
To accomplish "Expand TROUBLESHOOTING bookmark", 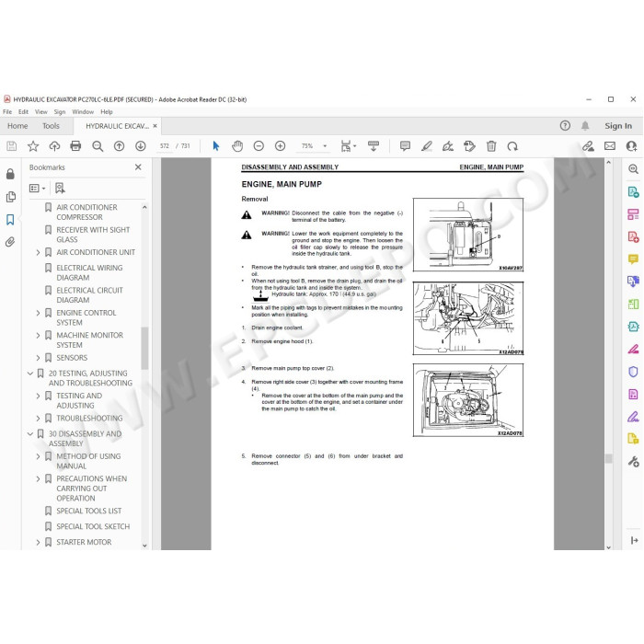I will [38, 419].
